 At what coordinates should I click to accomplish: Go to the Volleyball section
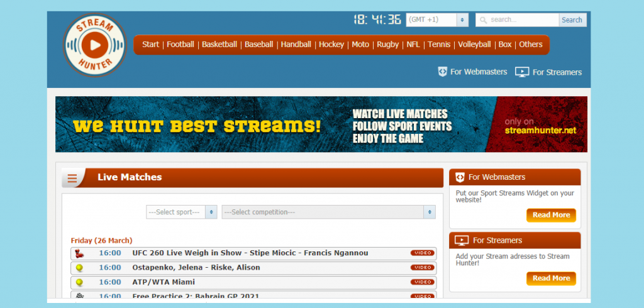[474, 45]
